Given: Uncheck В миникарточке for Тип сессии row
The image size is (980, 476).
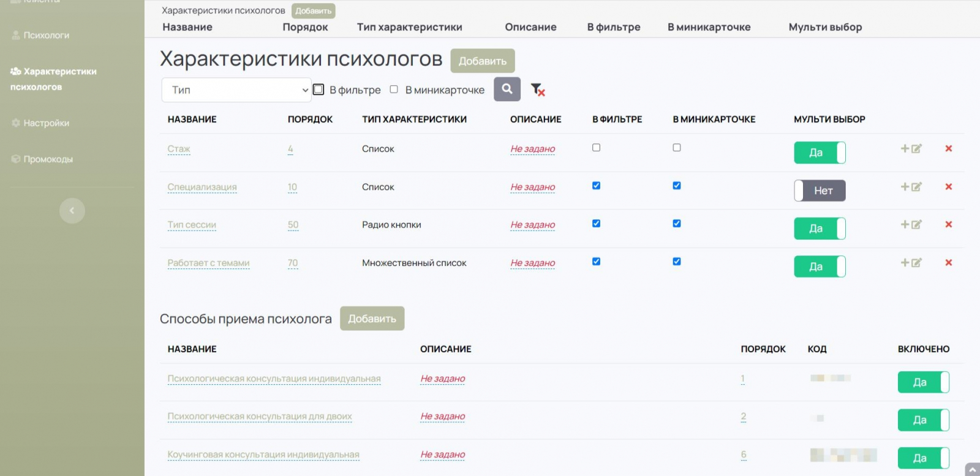Looking at the screenshot, I should (x=677, y=224).
